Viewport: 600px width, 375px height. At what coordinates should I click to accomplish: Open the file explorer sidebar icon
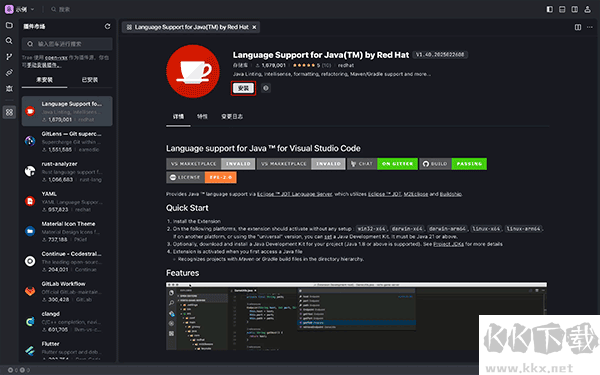pyautogui.click(x=9, y=25)
